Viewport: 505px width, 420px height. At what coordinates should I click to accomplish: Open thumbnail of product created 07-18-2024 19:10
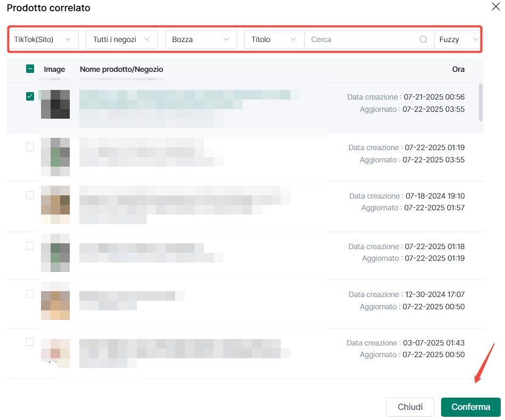pyautogui.click(x=55, y=205)
